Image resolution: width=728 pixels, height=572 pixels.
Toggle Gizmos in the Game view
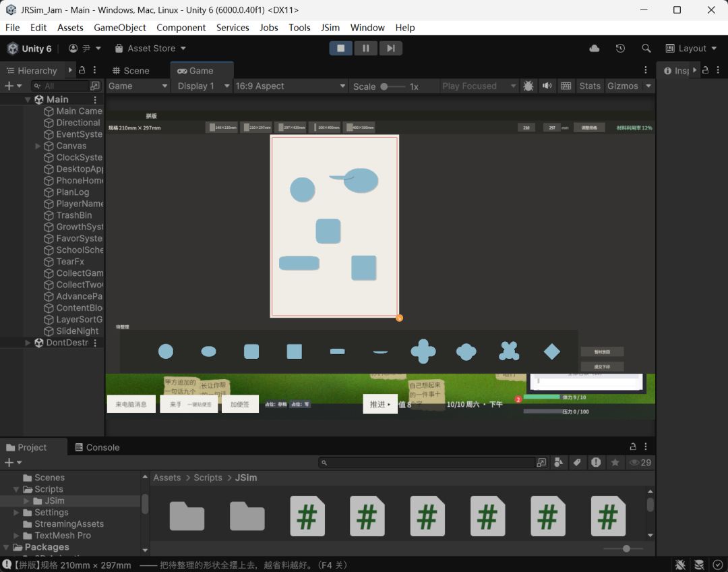[x=623, y=86]
